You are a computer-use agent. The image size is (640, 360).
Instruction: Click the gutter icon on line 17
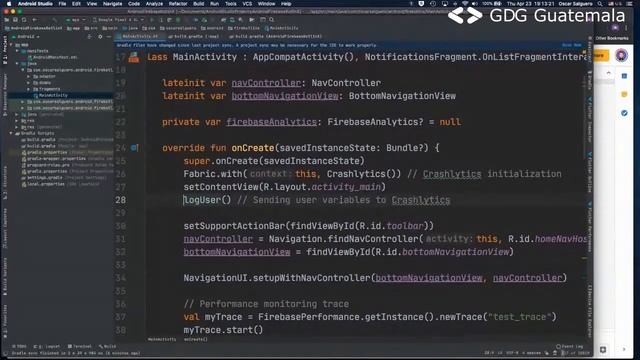[133, 58]
